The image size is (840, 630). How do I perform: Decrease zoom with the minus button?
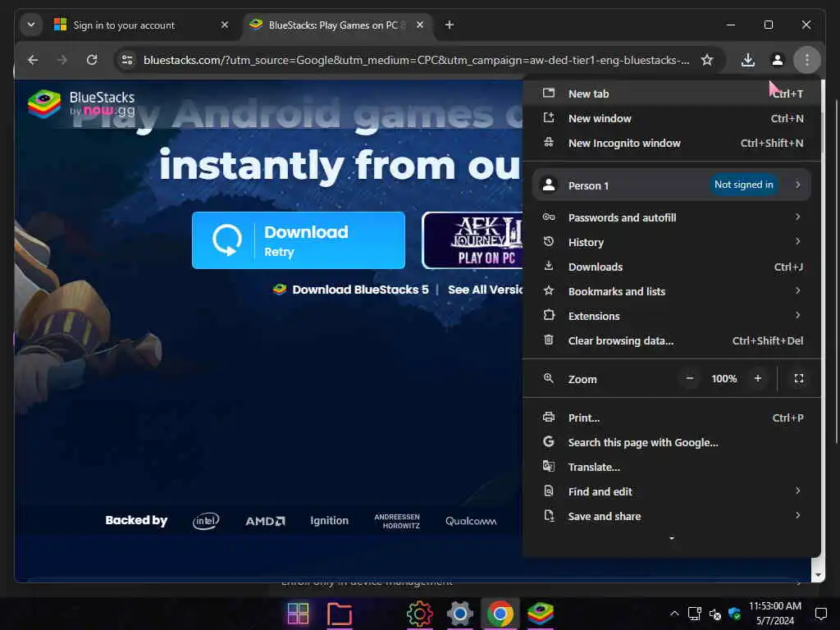[689, 379]
